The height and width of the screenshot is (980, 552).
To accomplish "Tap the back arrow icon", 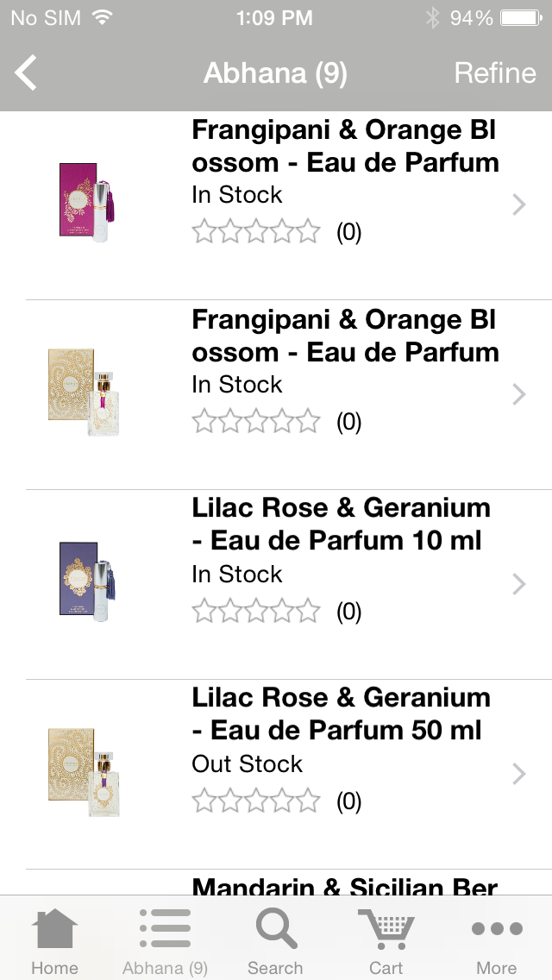I will pyautogui.click(x=27, y=73).
